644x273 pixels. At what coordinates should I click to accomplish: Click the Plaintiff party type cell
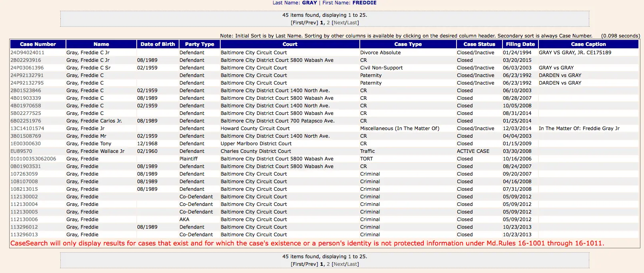(x=189, y=159)
